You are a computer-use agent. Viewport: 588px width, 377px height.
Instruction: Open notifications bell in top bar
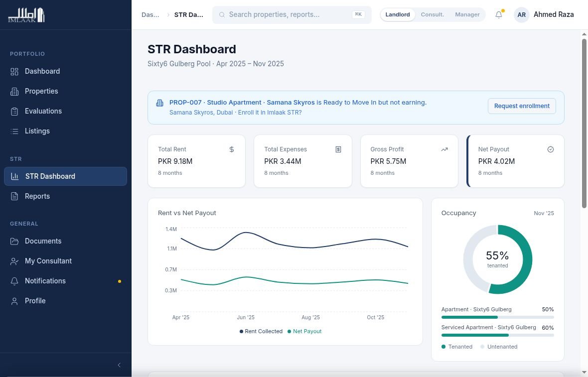tap(499, 14)
